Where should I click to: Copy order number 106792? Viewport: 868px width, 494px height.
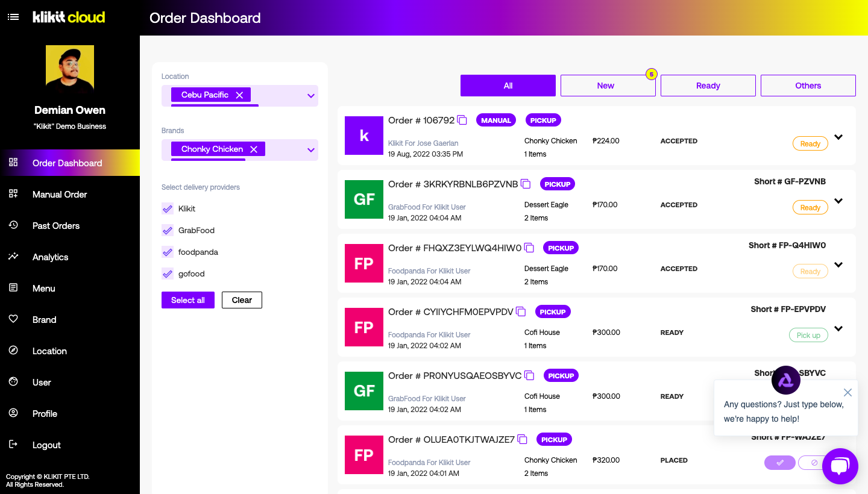tap(462, 120)
